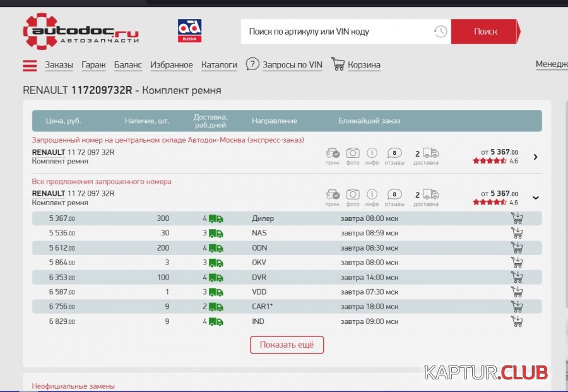
Task: Click the Неофициальные замены heading
Action: [73, 386]
